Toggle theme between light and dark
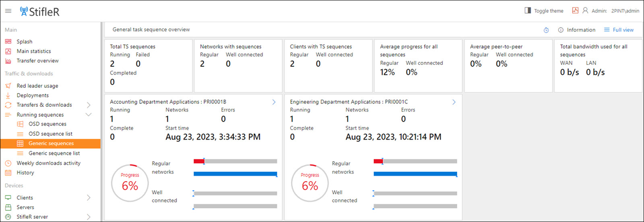This screenshot has height=222, width=644. coord(544,11)
